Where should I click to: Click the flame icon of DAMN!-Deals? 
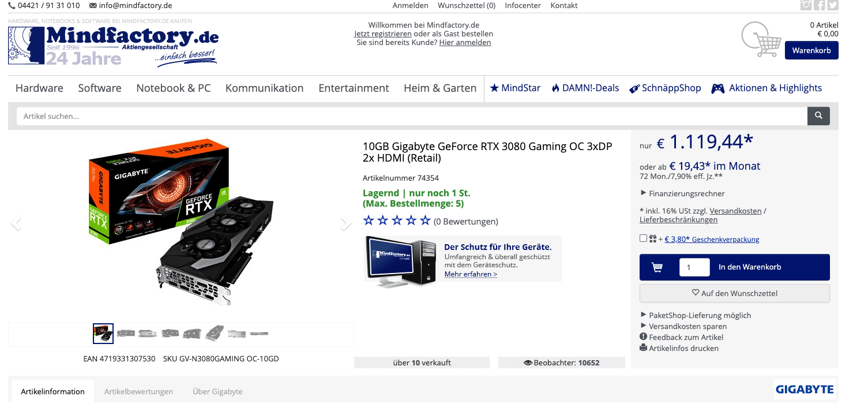[555, 88]
